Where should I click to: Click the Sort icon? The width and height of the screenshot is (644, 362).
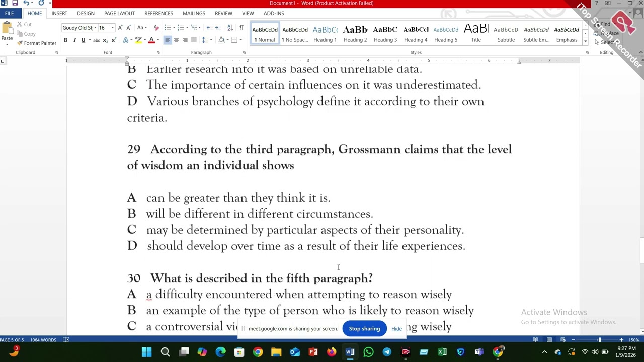[230, 28]
